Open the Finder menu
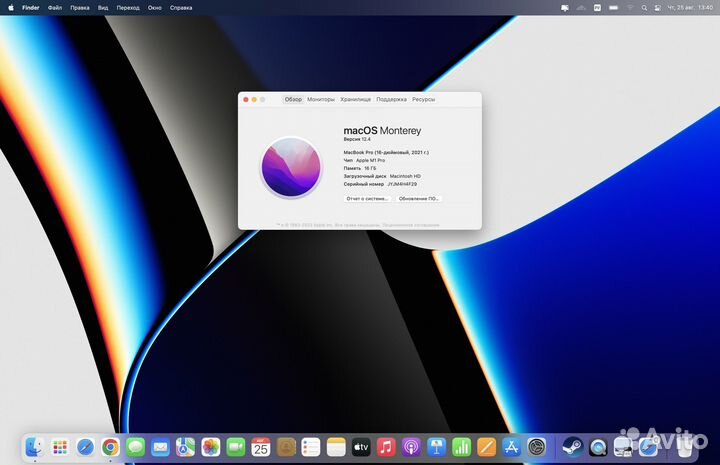This screenshot has width=720, height=465. [x=30, y=8]
